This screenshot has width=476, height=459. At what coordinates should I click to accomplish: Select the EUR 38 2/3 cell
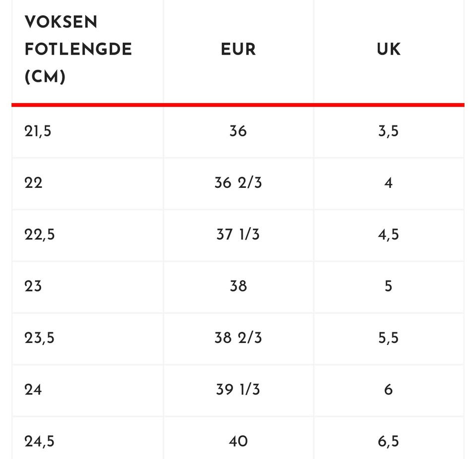point(238,338)
